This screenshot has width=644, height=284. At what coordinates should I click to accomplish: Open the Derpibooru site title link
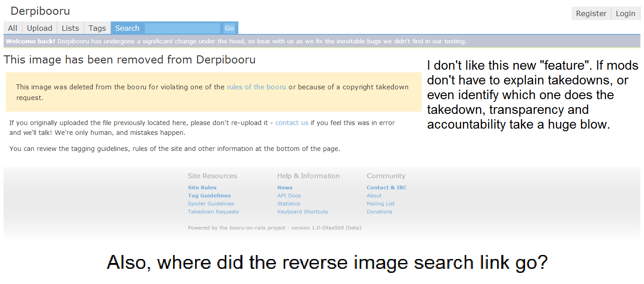point(40,11)
